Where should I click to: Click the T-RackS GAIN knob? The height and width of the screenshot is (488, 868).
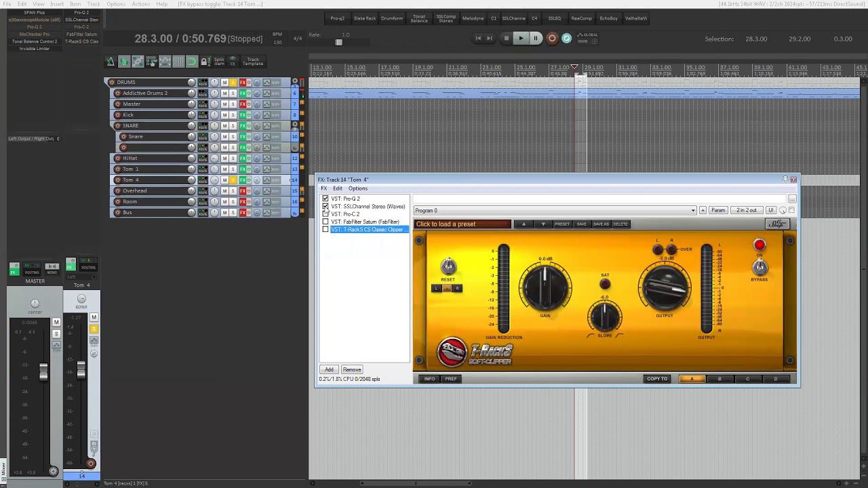point(545,287)
